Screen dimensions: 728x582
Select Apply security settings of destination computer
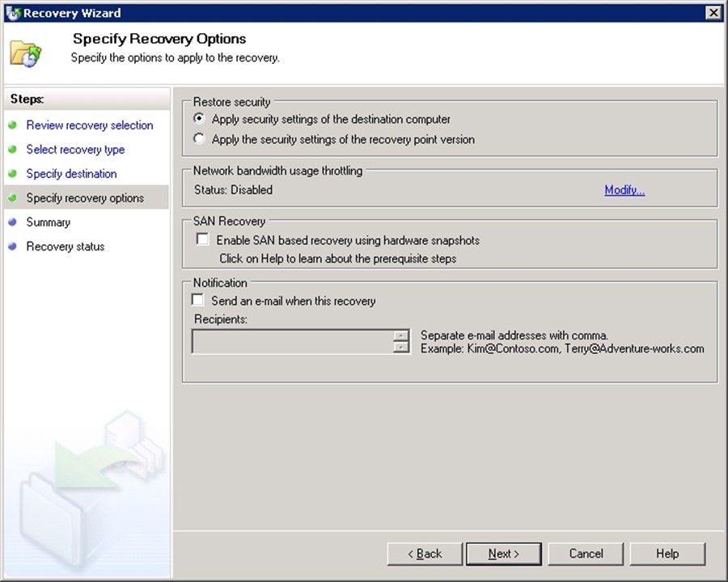tap(200, 119)
